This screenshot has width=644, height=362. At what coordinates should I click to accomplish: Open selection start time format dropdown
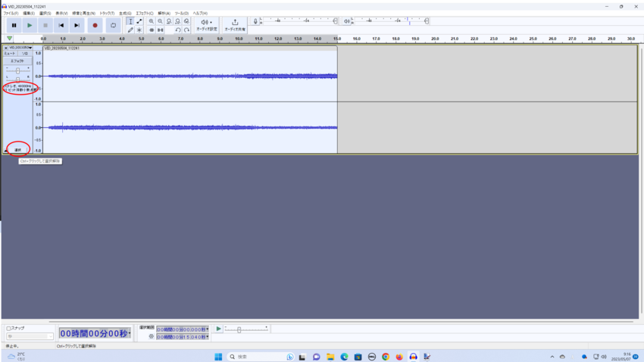pyautogui.click(x=208, y=329)
